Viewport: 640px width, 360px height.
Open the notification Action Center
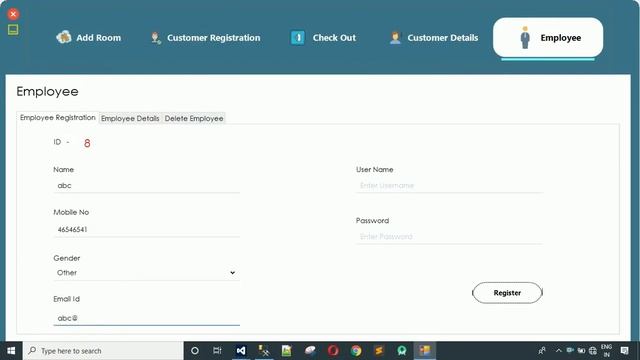pos(624,351)
